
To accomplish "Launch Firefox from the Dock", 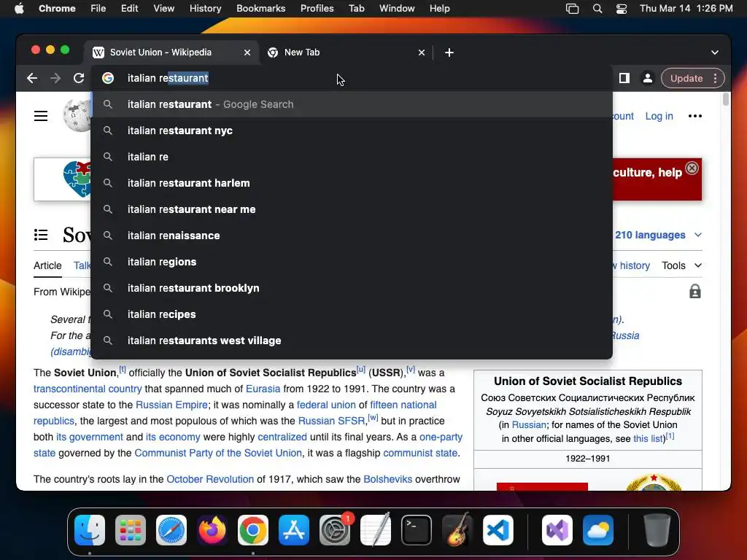I will [212, 529].
